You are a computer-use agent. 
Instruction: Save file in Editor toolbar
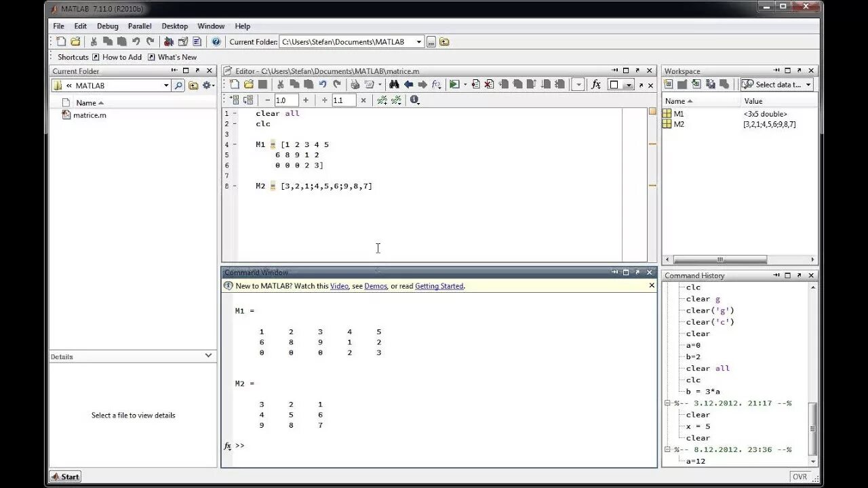pos(262,84)
